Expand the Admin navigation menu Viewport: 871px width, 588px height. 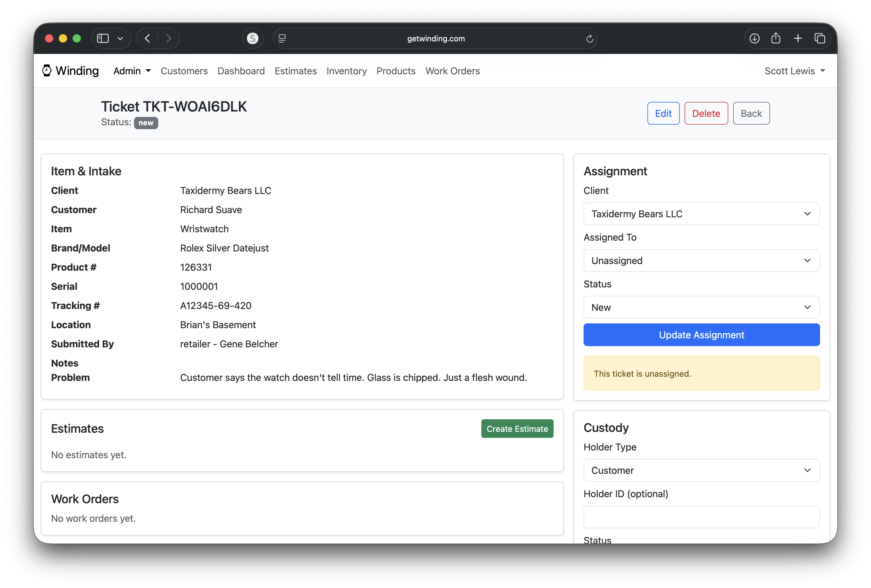132,71
